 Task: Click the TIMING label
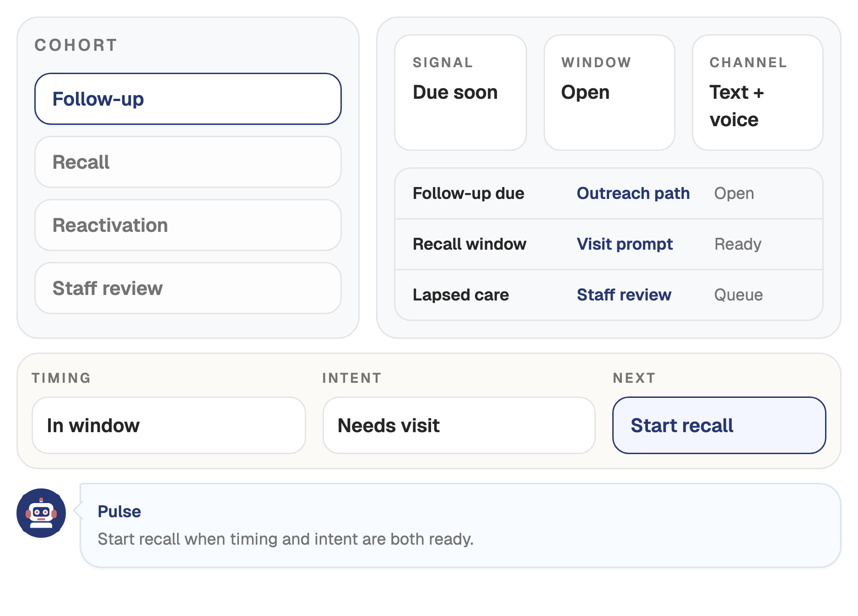[61, 378]
